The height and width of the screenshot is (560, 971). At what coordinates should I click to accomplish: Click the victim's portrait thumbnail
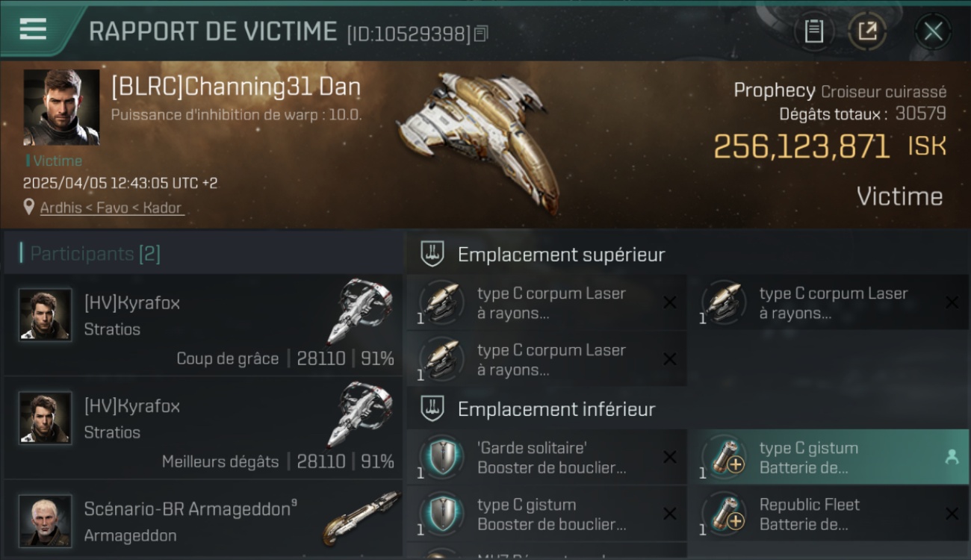coord(61,108)
